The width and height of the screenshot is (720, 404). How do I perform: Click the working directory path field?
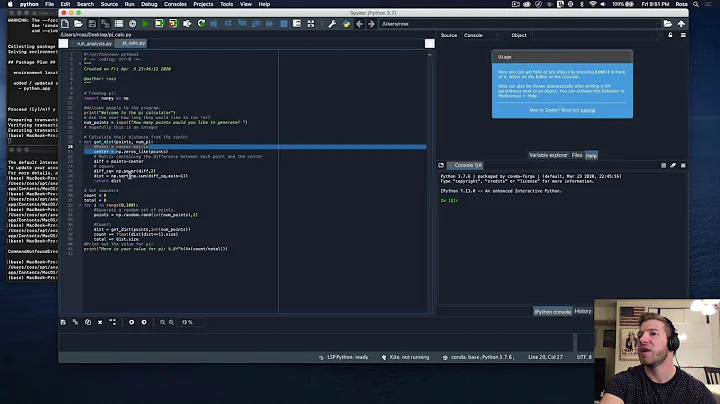click(x=518, y=24)
